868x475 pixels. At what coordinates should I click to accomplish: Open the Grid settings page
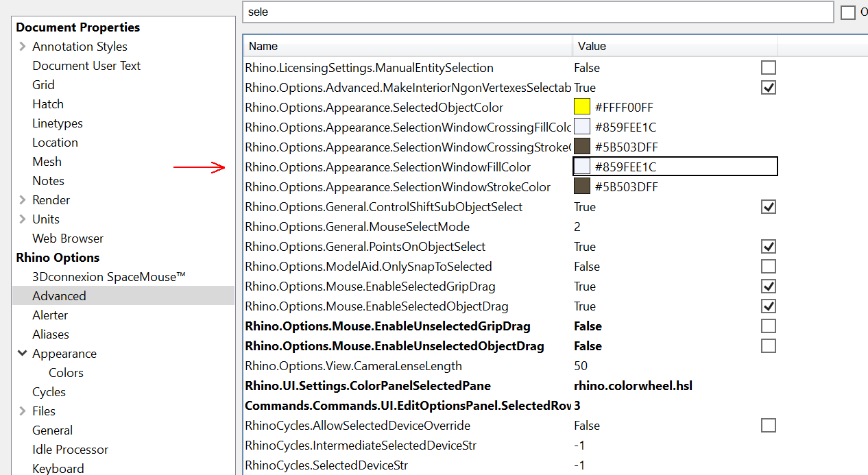point(43,85)
